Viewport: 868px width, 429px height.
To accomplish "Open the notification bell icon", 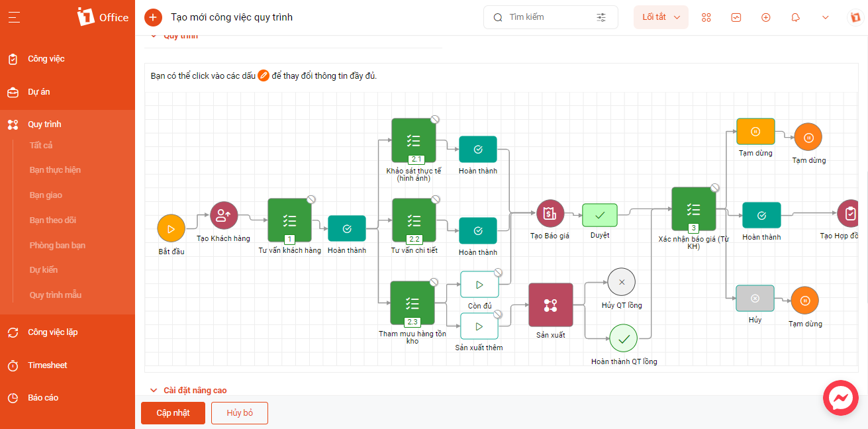I will [x=795, y=17].
